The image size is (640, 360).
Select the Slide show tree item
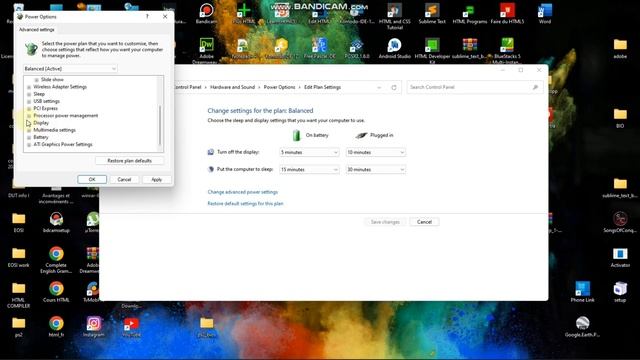click(52, 80)
